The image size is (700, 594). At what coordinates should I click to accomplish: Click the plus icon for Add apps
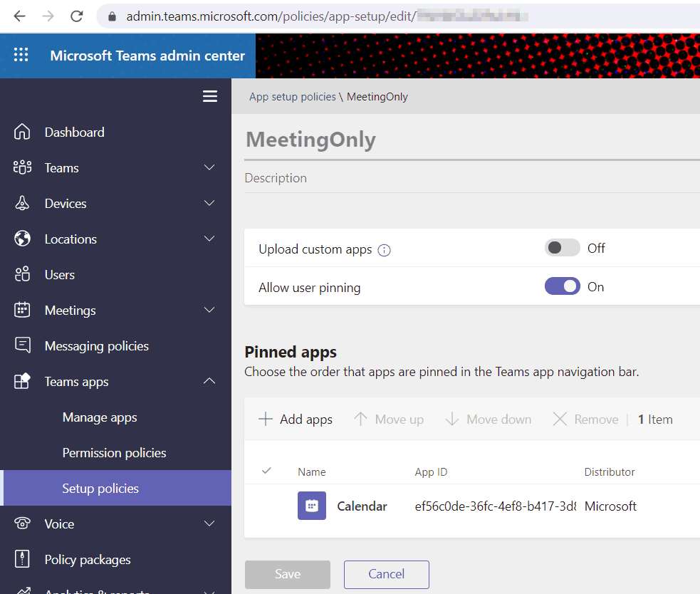pos(265,419)
